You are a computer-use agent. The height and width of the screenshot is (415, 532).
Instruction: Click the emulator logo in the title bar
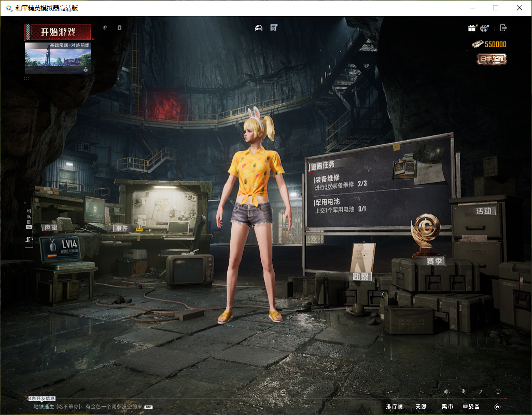coord(9,8)
